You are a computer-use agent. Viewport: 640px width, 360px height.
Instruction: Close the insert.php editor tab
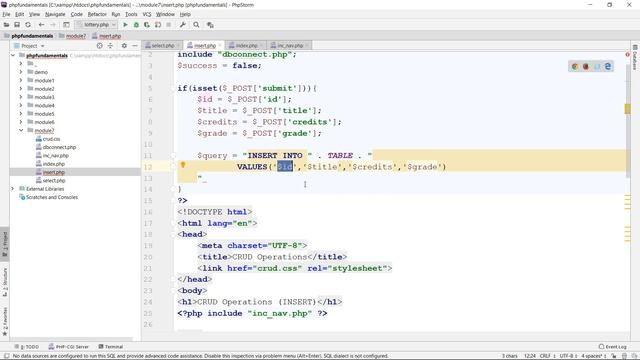tap(220, 45)
